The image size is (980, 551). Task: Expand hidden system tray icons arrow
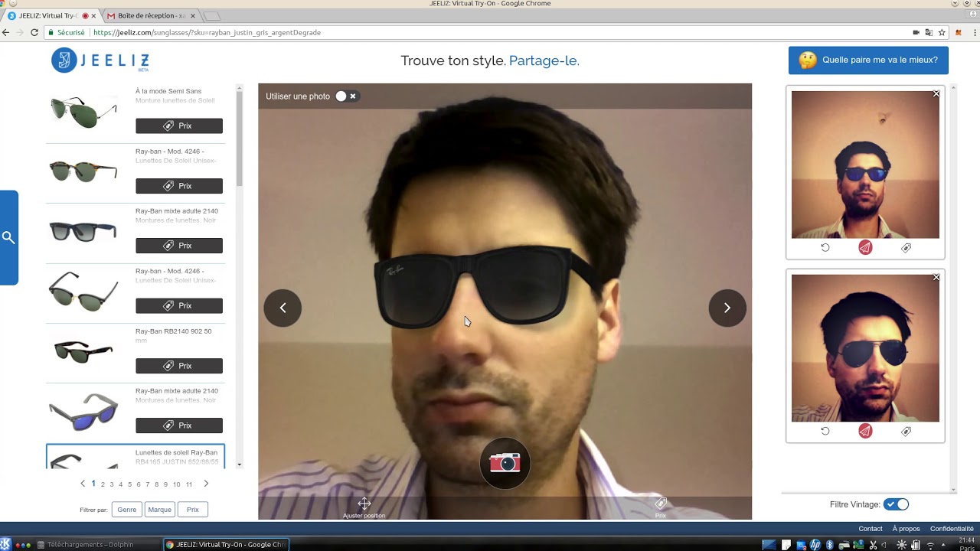coord(943,545)
